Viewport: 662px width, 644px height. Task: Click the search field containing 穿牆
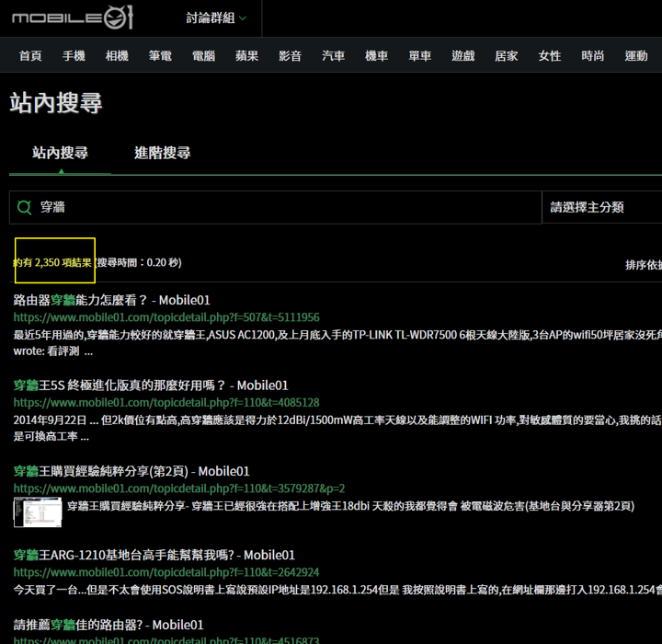point(275,207)
